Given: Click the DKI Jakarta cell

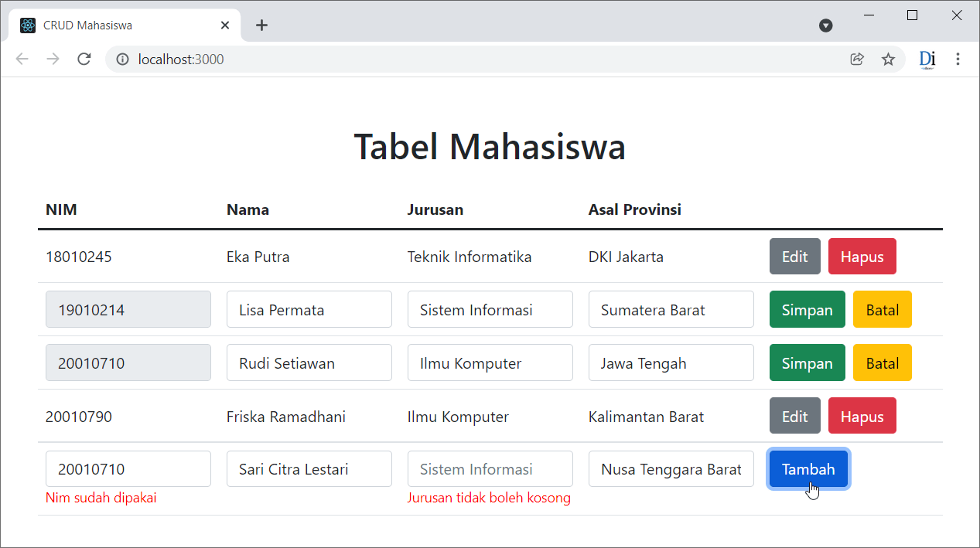Looking at the screenshot, I should click(626, 257).
